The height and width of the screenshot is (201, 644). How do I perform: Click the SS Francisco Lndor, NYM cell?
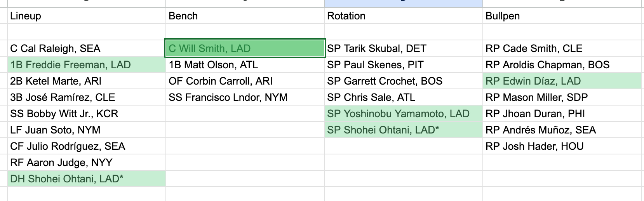245,97
